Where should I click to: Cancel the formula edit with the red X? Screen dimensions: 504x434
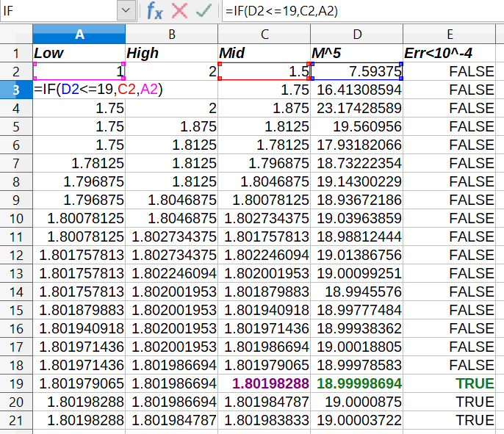point(179,11)
